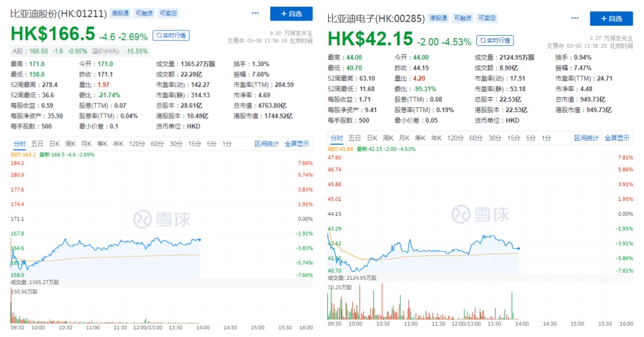Click the A股 166.50 quote value
The image size is (644, 337).
pos(38,51)
